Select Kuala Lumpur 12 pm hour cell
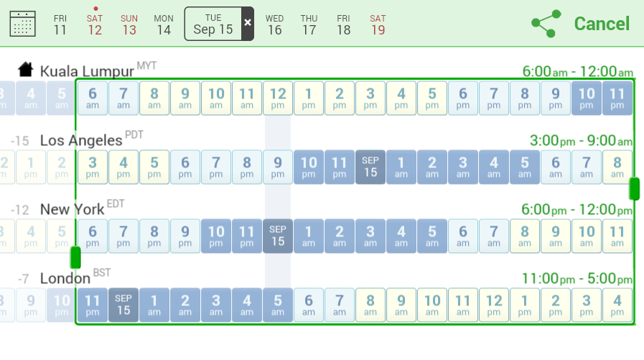644x360 pixels. [x=277, y=98]
